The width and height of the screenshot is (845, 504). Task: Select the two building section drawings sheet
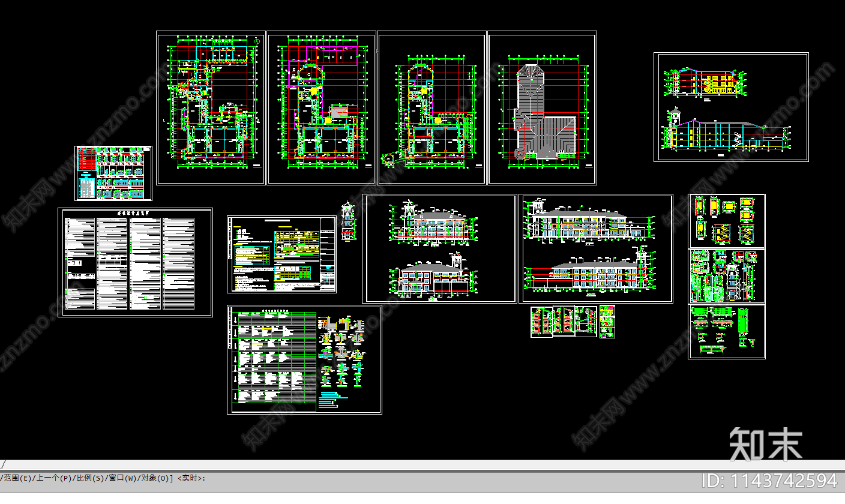(x=731, y=107)
